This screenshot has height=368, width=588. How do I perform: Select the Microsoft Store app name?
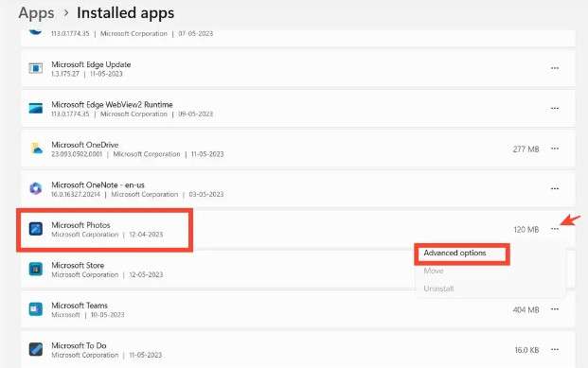78,265
